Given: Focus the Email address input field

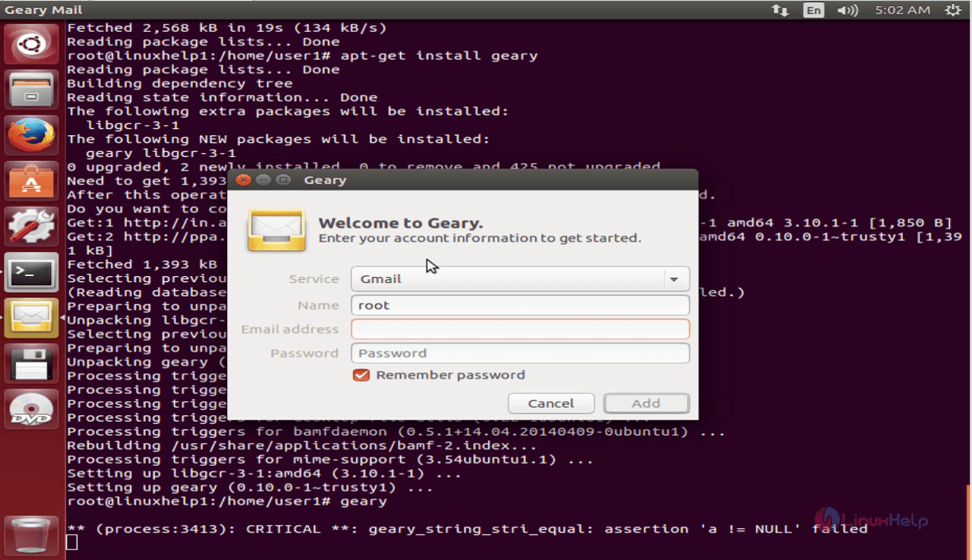Looking at the screenshot, I should tap(520, 329).
